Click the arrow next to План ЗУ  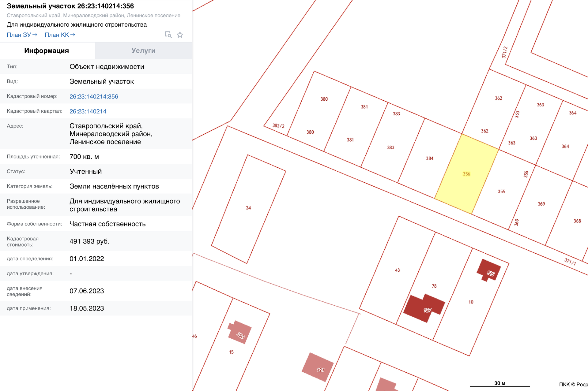coord(35,35)
